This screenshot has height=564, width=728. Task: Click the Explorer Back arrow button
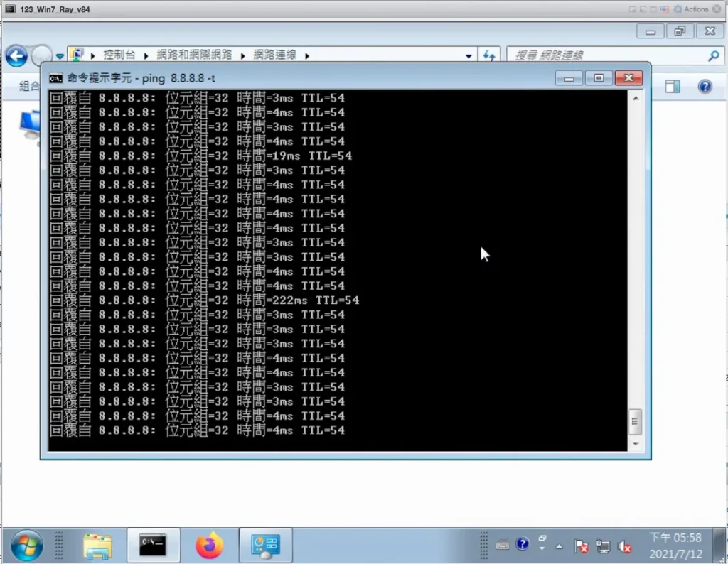16,55
